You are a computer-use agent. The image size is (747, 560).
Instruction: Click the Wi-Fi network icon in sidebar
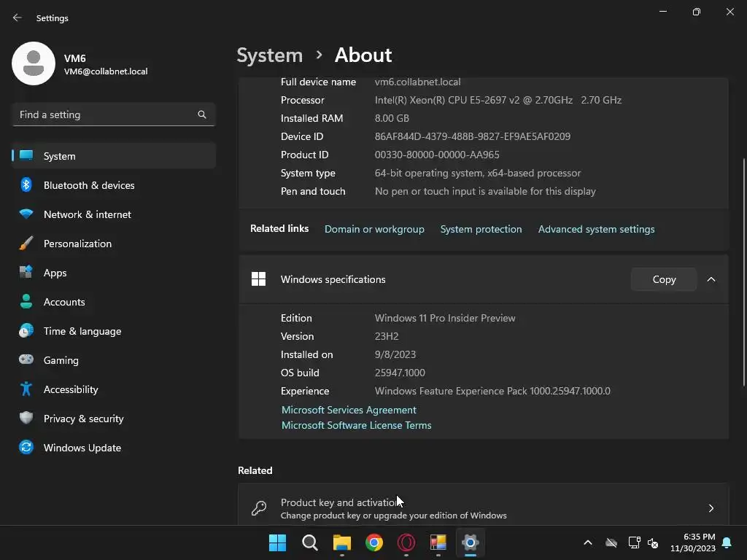click(x=26, y=214)
